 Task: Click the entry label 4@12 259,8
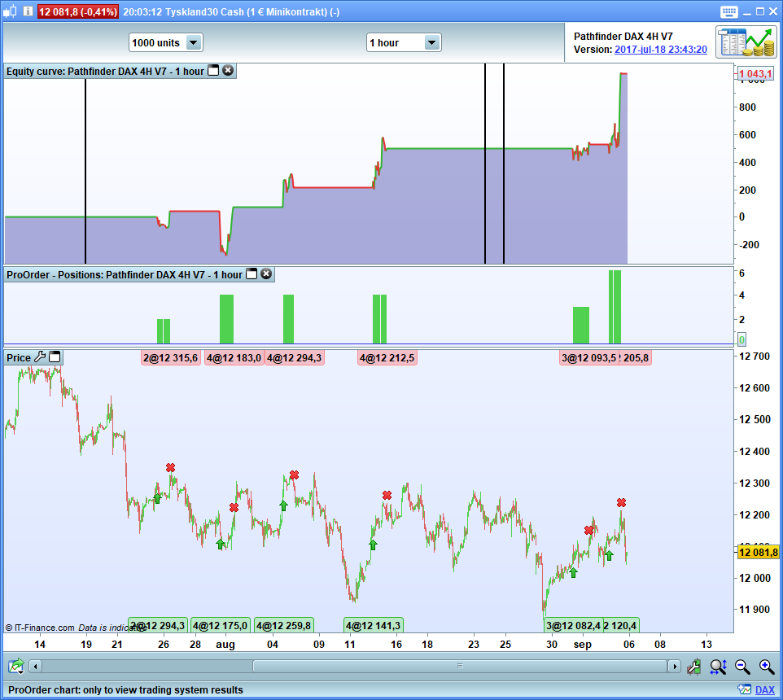[283, 626]
